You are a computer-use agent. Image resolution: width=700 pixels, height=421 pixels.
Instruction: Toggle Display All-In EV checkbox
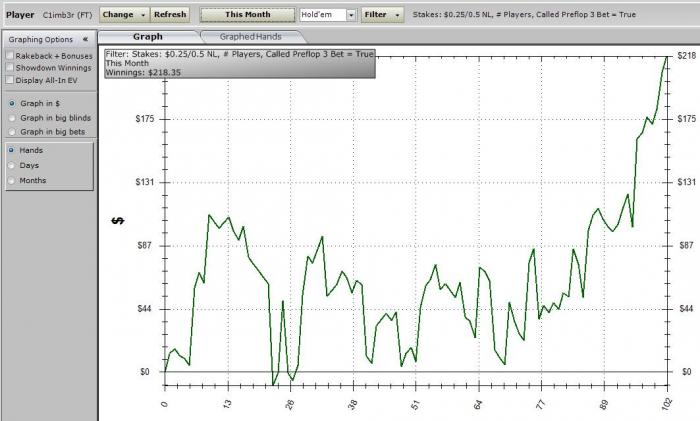(x=9, y=80)
